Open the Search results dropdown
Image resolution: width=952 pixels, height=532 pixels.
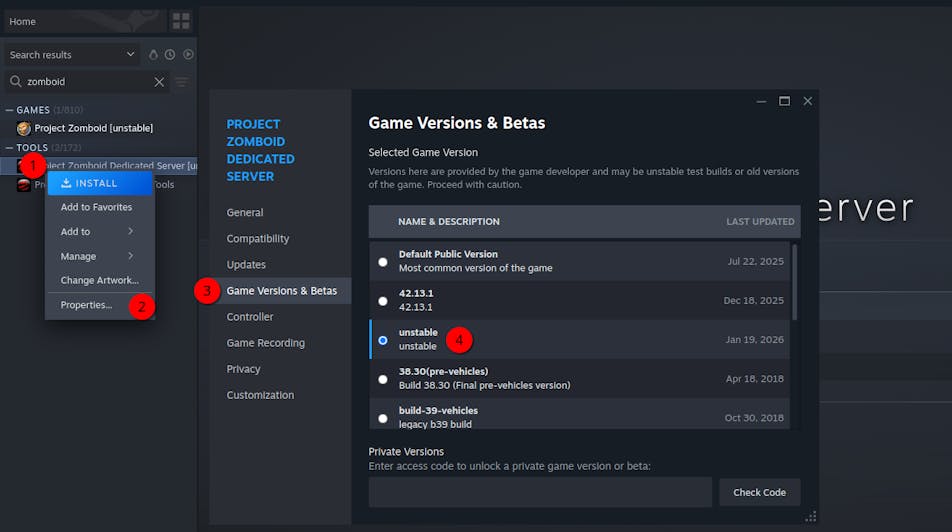click(72, 55)
